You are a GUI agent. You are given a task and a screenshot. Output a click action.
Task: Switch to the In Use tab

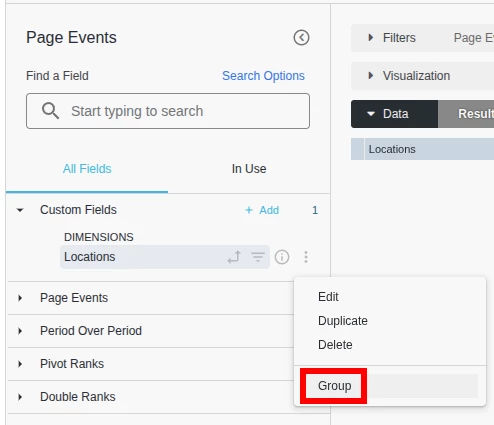coord(249,169)
